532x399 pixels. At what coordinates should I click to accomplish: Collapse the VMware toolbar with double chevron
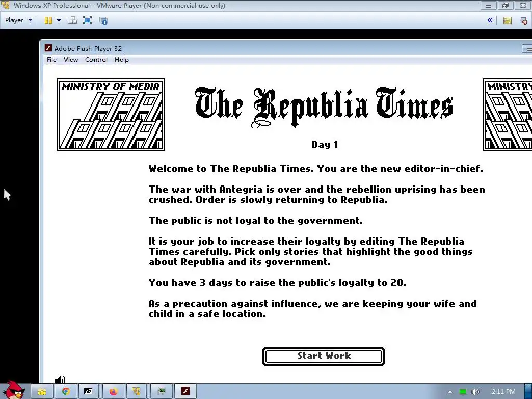[x=490, y=20]
